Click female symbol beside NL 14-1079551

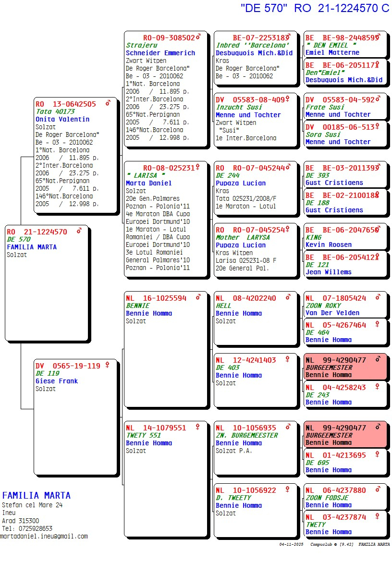[197, 427]
